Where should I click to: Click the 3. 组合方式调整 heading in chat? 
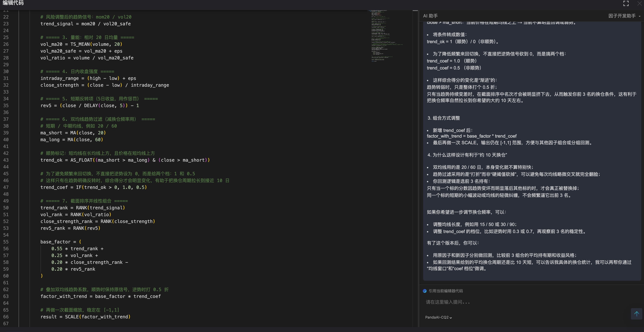click(x=443, y=118)
